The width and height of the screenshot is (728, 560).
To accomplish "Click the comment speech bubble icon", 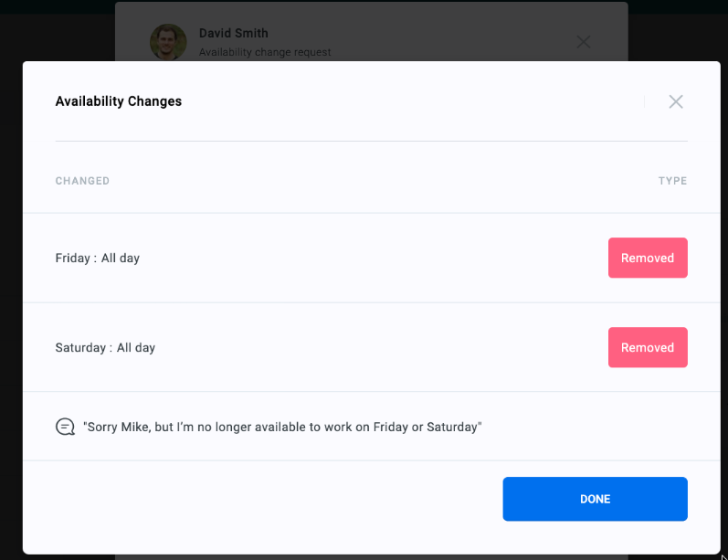I will point(66,427).
